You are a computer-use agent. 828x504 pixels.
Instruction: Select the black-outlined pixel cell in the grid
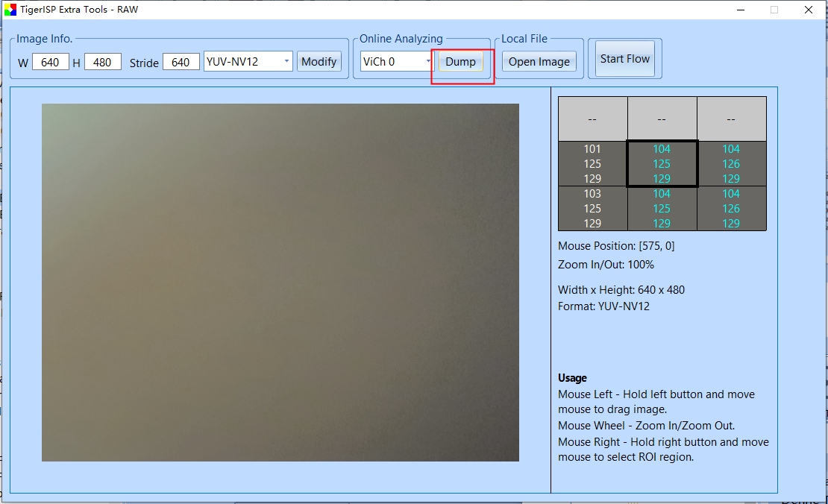click(662, 163)
